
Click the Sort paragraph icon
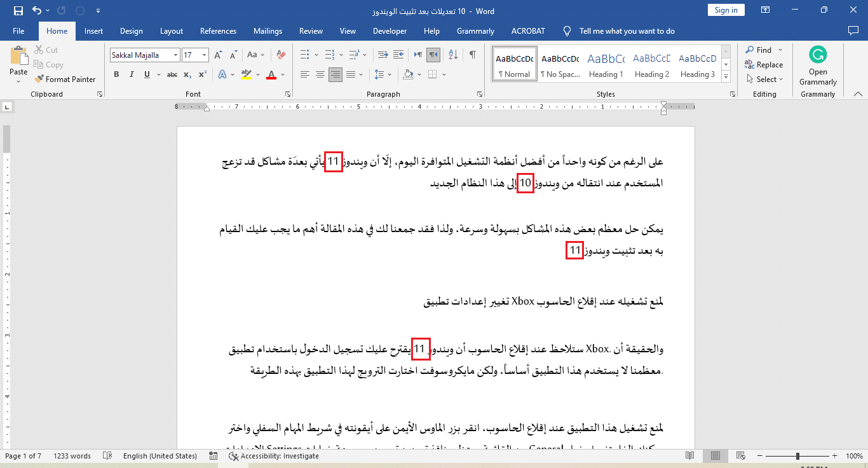pyautogui.click(x=454, y=55)
